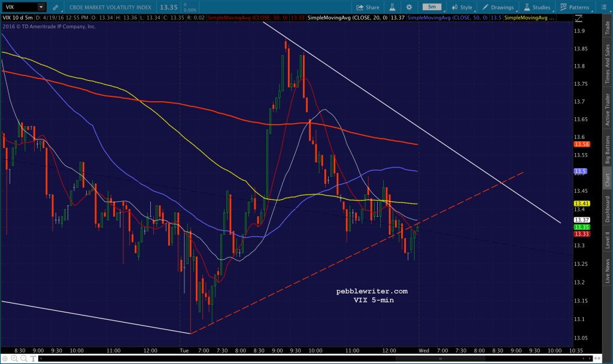This screenshot has width=613, height=364.
Task: Open the Active Trader side tab
Action: click(x=608, y=109)
